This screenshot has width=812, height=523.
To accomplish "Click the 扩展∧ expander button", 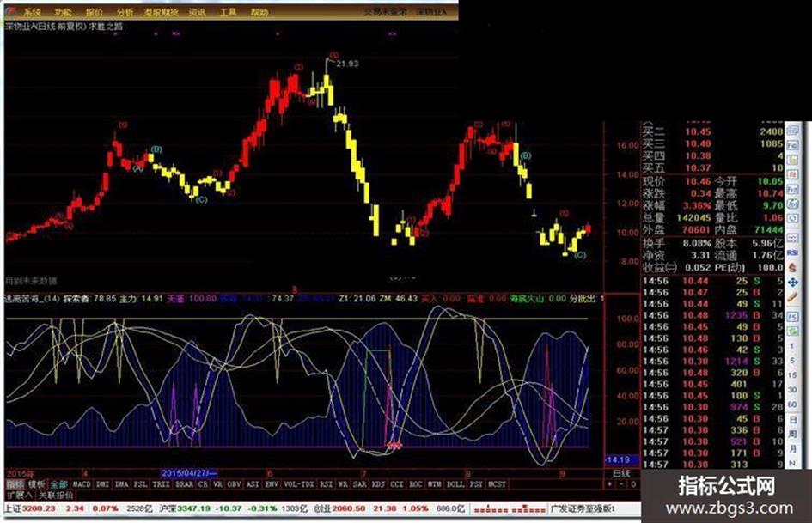I will [x=20, y=495].
